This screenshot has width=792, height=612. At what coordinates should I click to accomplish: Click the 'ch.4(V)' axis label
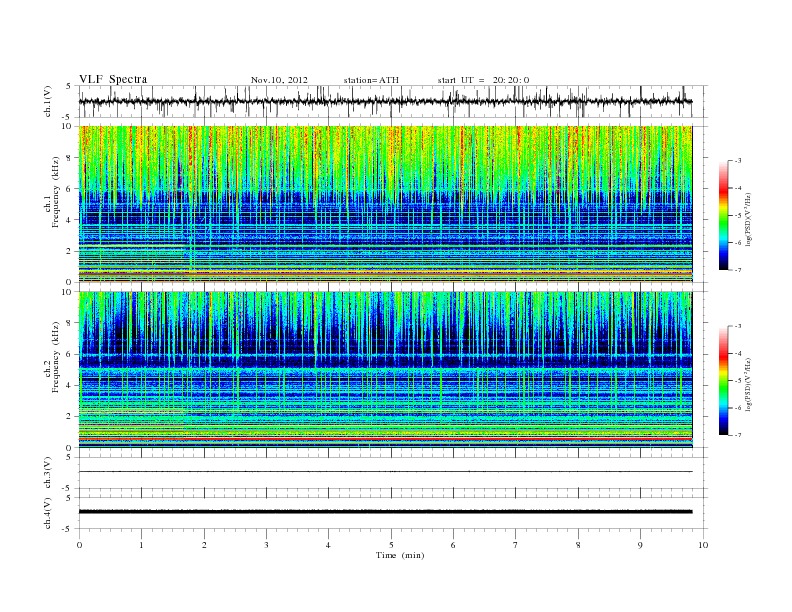click(48, 514)
